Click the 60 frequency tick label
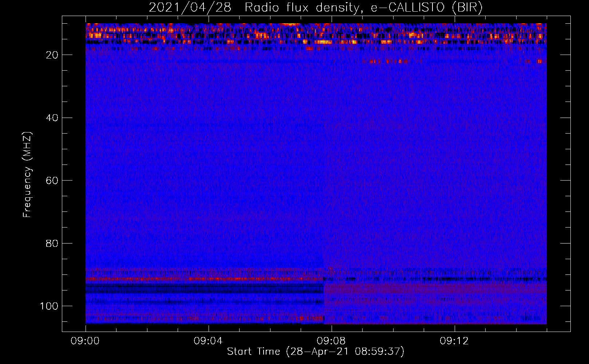Viewport: 589px width, 364px height. point(52,181)
